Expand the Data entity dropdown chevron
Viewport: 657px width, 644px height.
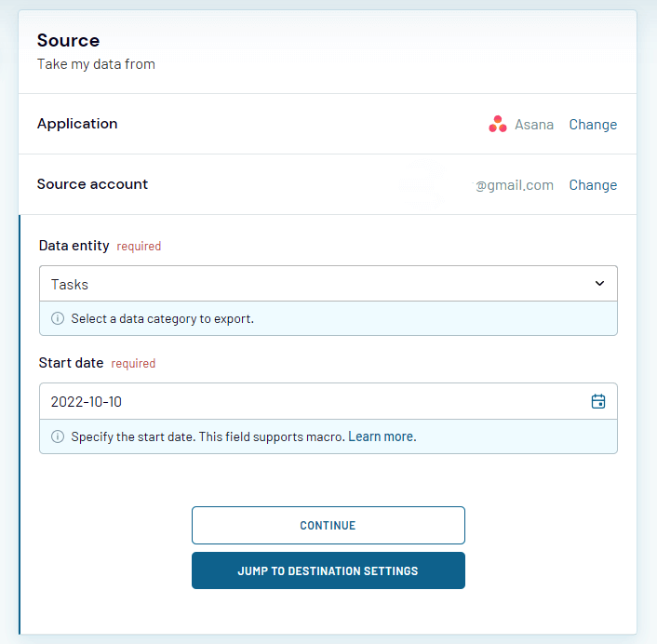tap(599, 284)
